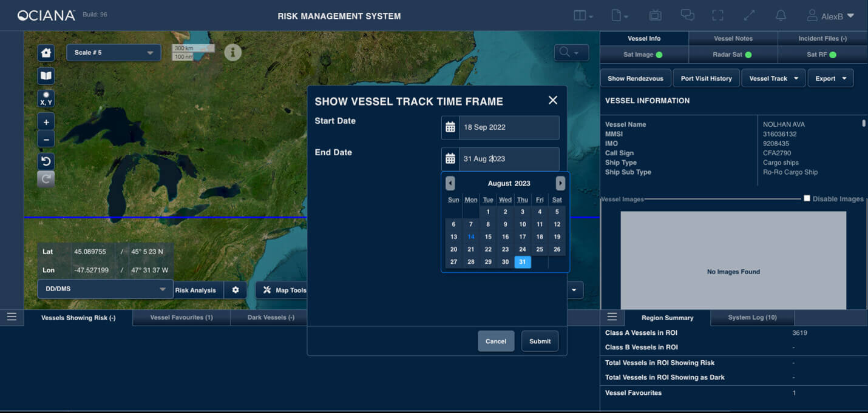Click the zoom out minus button
The width and height of the screenshot is (868, 413).
tap(46, 139)
